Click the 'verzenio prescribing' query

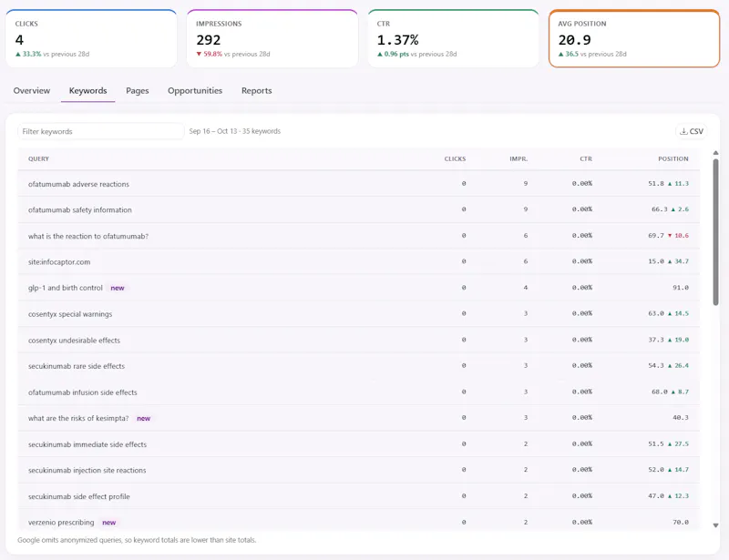point(61,523)
